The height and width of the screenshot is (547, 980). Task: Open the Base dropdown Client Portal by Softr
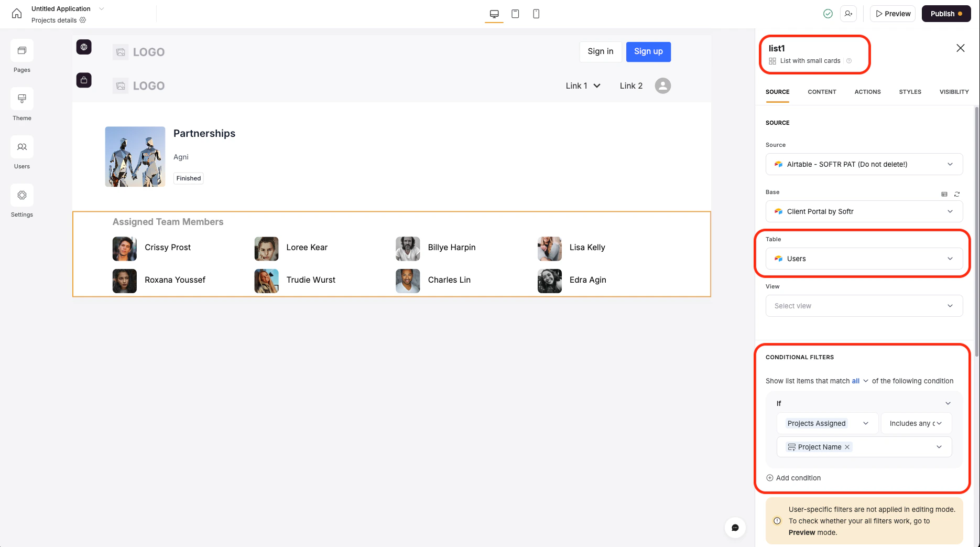pyautogui.click(x=864, y=211)
